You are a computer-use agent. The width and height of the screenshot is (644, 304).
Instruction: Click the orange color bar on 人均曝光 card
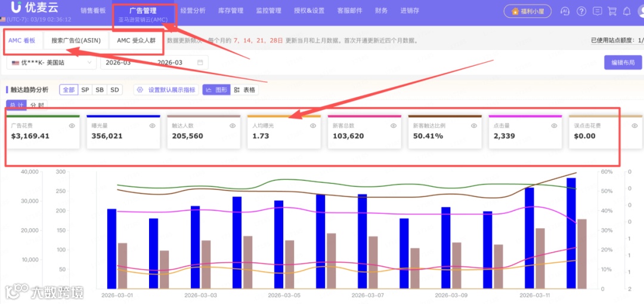pyautogui.click(x=284, y=116)
